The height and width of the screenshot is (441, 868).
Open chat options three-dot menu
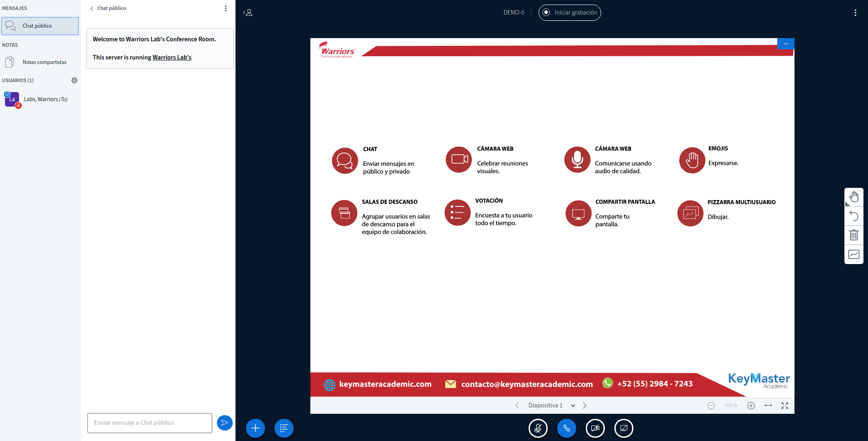pos(226,9)
